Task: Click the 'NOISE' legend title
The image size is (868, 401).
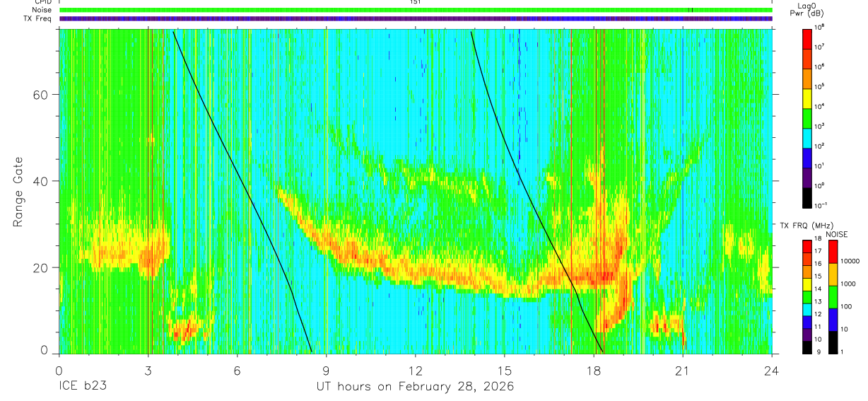Action: [x=836, y=233]
